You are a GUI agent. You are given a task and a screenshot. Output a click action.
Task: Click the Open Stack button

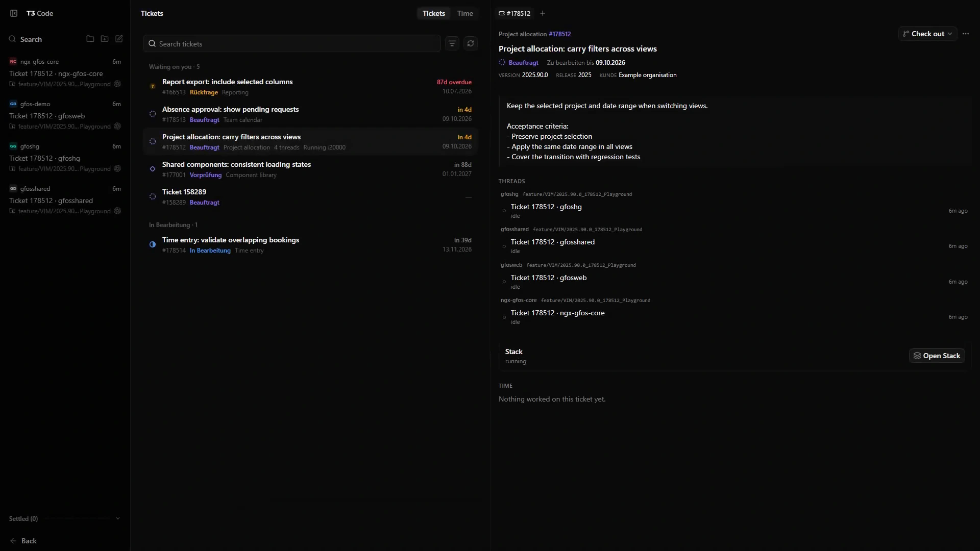[937, 356]
